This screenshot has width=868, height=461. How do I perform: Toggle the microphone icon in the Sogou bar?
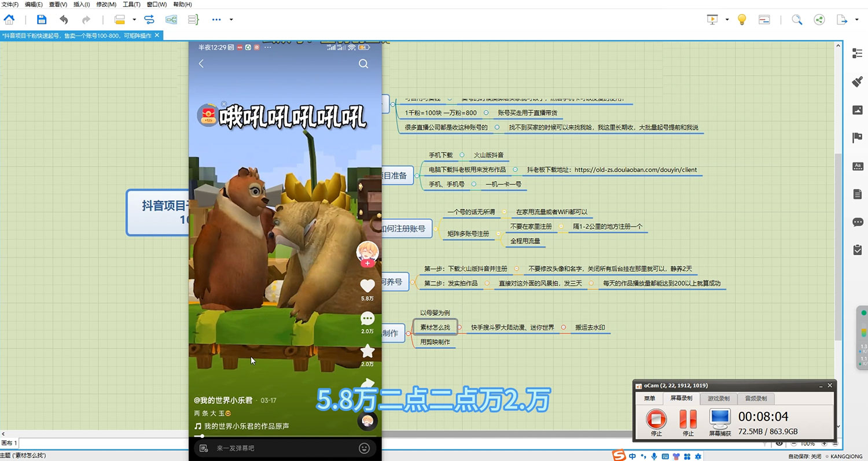point(654,456)
